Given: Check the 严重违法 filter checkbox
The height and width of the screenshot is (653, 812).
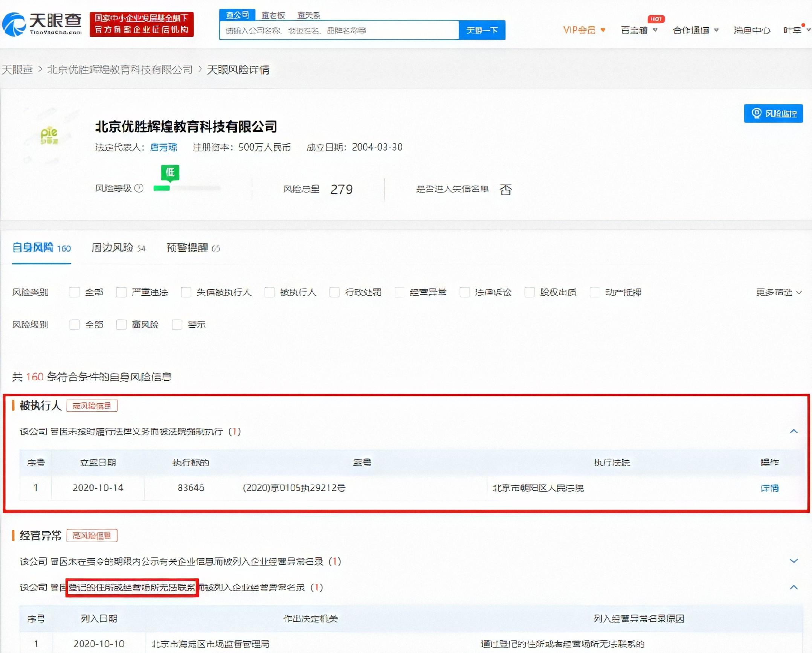Looking at the screenshot, I should pyautogui.click(x=121, y=292).
